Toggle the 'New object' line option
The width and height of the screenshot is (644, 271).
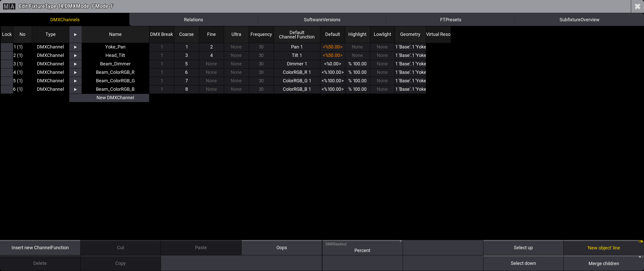coord(603,248)
